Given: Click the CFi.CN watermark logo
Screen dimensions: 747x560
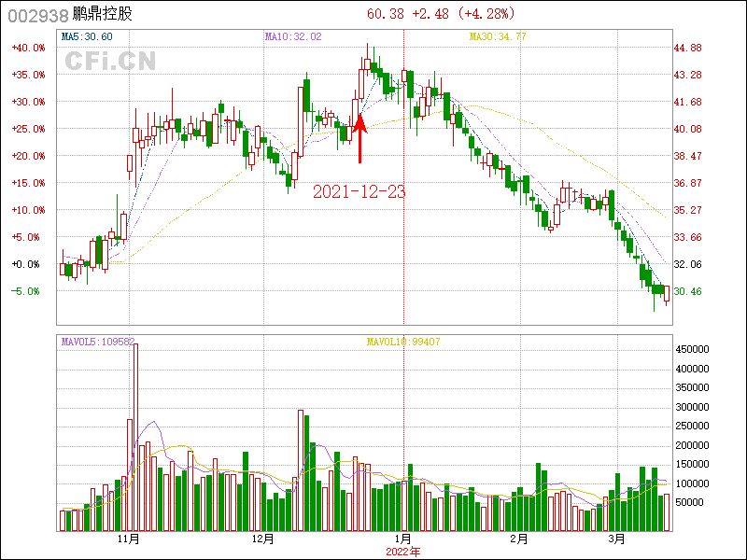Looking at the screenshot, I should point(109,61).
